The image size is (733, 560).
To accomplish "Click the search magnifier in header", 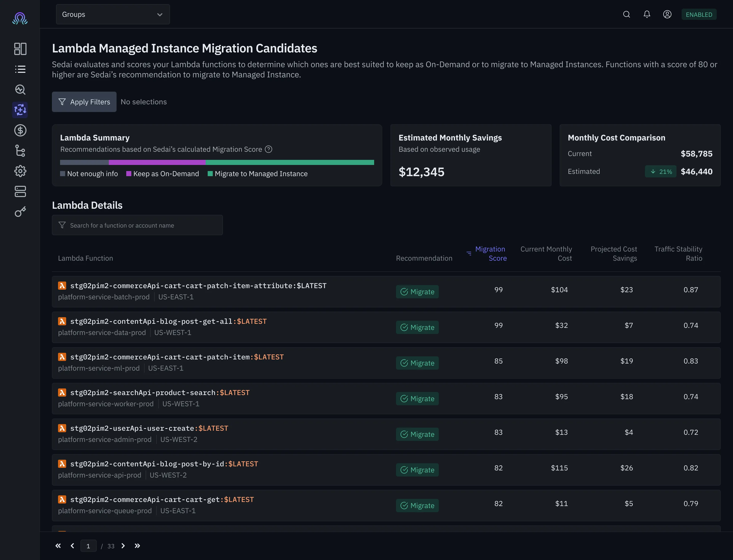I will 626,14.
